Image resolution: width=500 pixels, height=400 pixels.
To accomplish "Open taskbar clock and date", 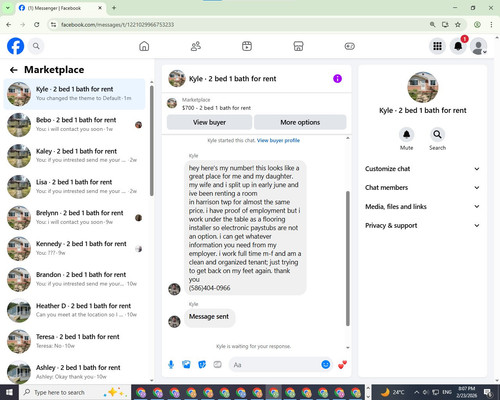I will pos(466,392).
